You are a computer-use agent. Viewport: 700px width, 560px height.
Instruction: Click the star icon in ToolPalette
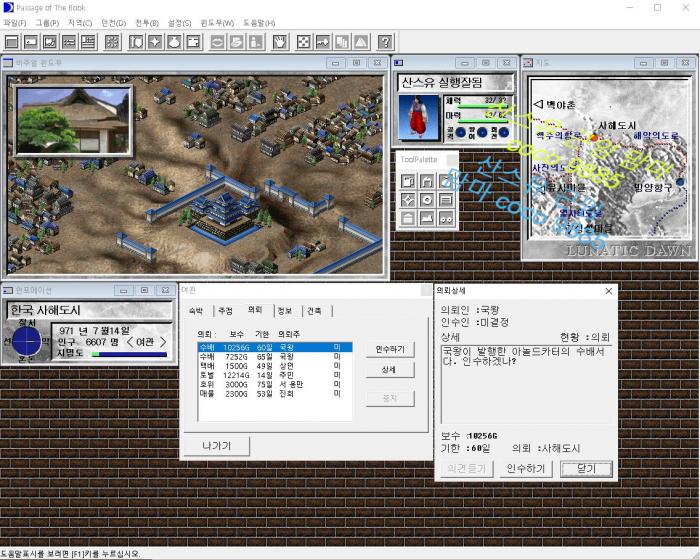[408, 200]
